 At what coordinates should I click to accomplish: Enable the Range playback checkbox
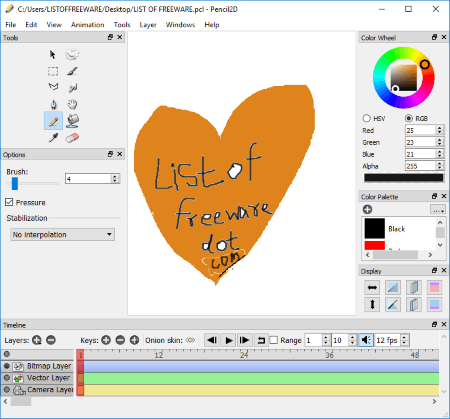(274, 340)
